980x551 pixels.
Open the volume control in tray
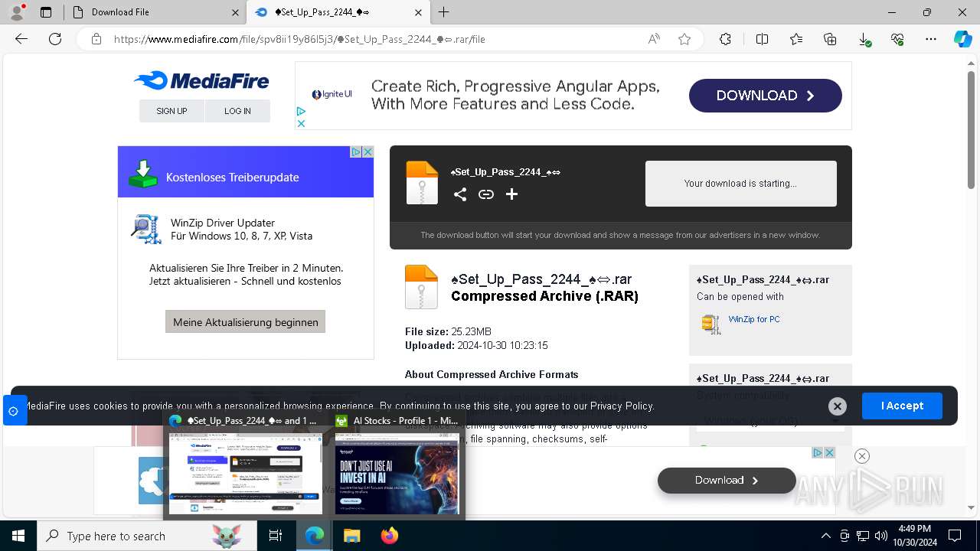[881, 536]
